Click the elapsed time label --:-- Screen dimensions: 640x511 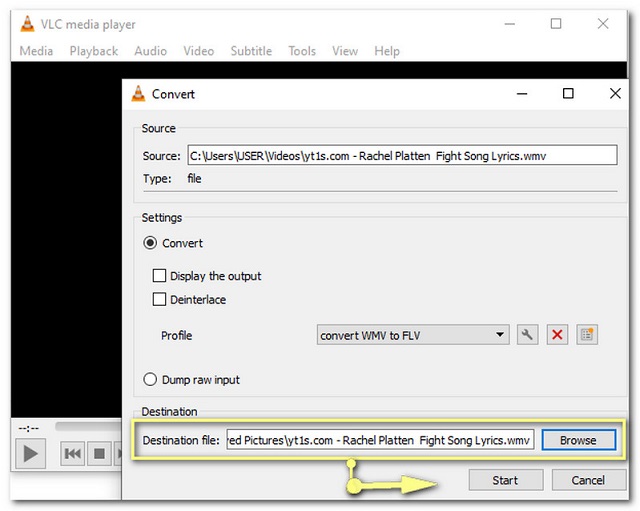29,428
